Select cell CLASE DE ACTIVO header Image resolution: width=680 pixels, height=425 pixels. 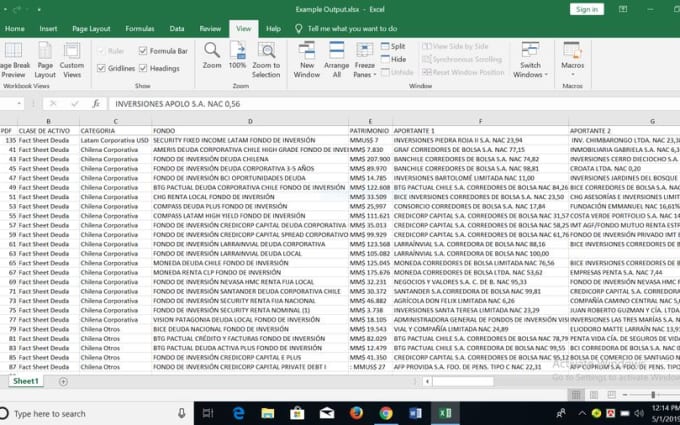(48, 131)
